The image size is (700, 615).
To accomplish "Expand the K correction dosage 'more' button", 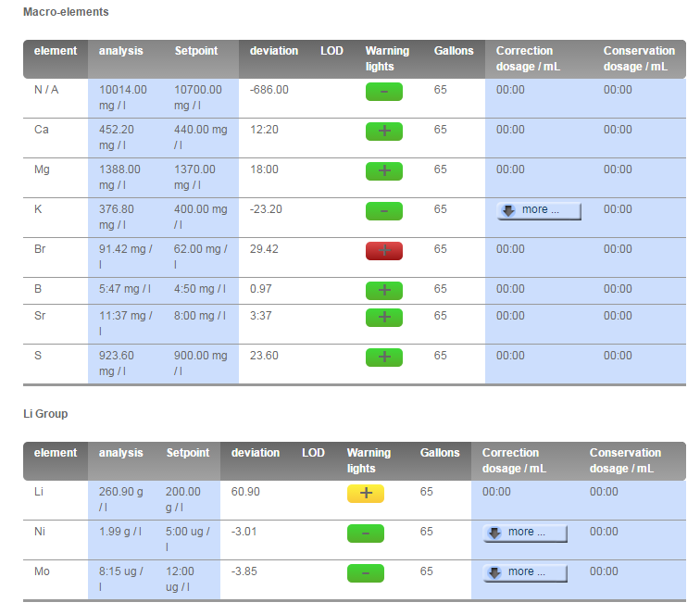I will 539,211.
